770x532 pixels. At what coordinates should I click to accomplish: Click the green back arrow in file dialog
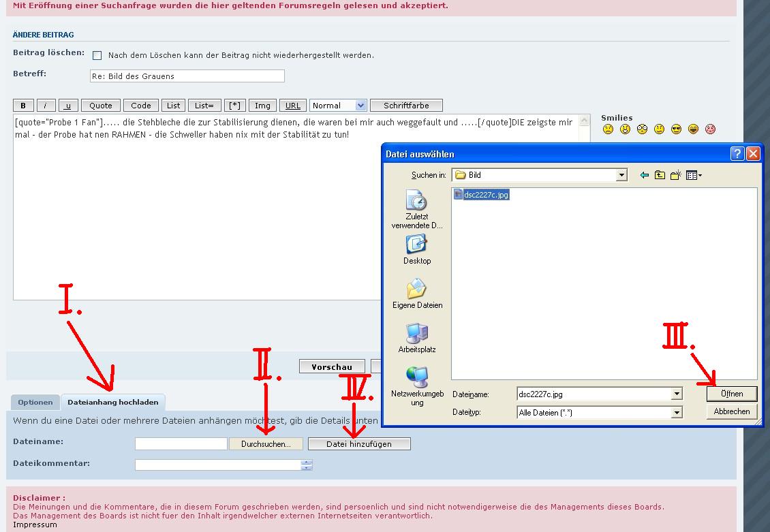tap(644, 175)
